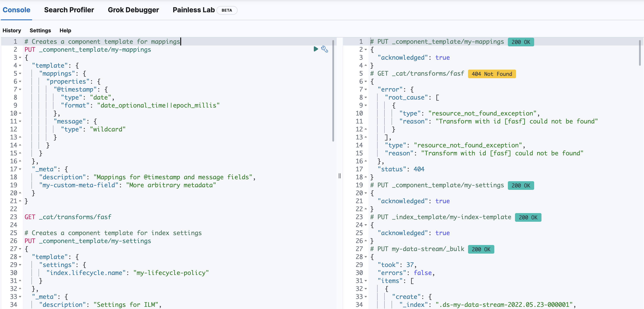Click the 200 OK badge for my-mappings
The height and width of the screenshot is (309, 644).
521,42
